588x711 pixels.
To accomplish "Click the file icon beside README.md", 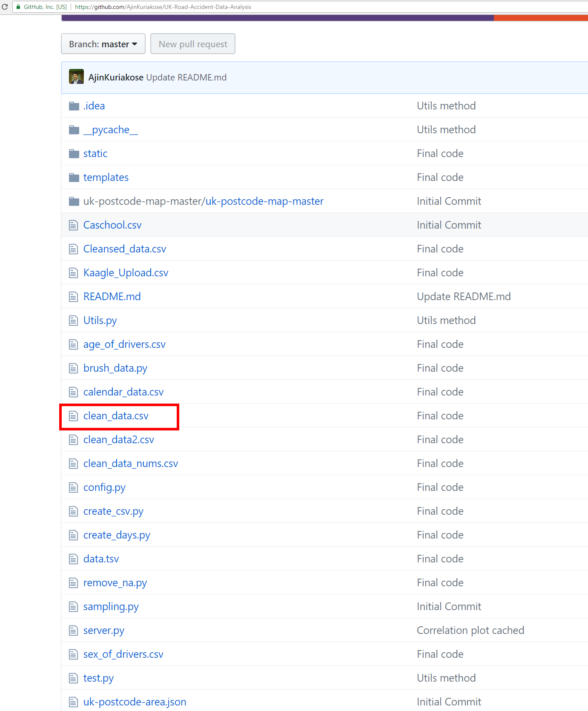I will click(x=74, y=297).
